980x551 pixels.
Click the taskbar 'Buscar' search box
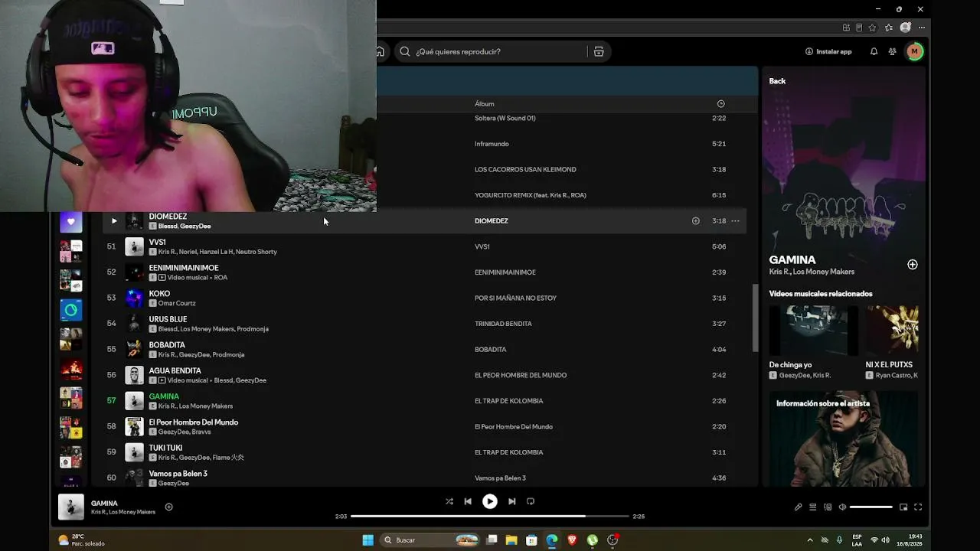(431, 540)
